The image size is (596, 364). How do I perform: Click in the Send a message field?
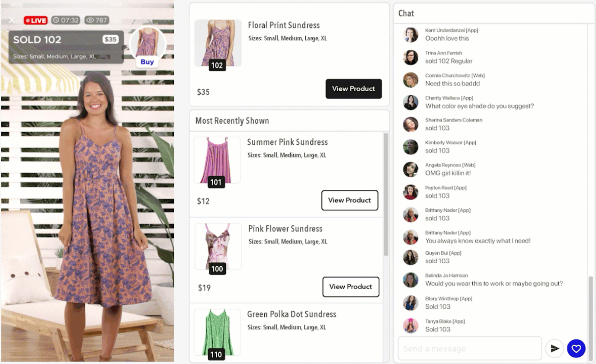point(469,348)
